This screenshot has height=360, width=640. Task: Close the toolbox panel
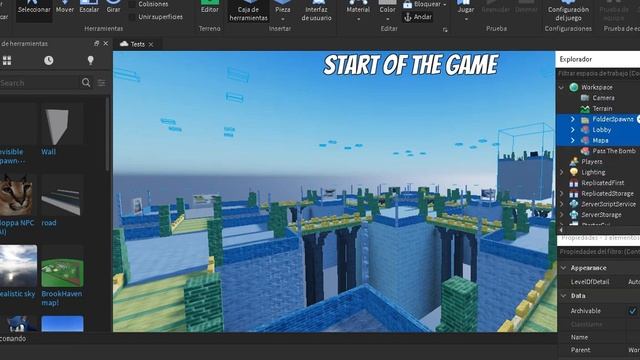click(106, 44)
